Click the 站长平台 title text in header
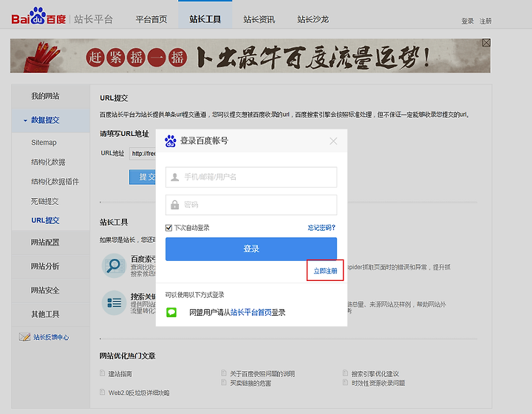The image size is (532, 414). point(93,19)
